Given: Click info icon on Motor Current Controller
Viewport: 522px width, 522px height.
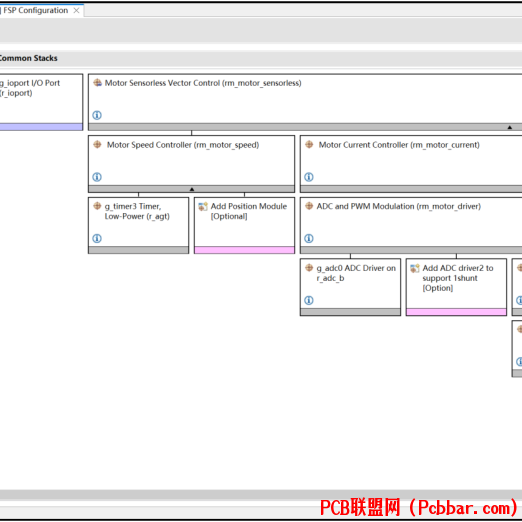Looking at the screenshot, I should 309,177.
